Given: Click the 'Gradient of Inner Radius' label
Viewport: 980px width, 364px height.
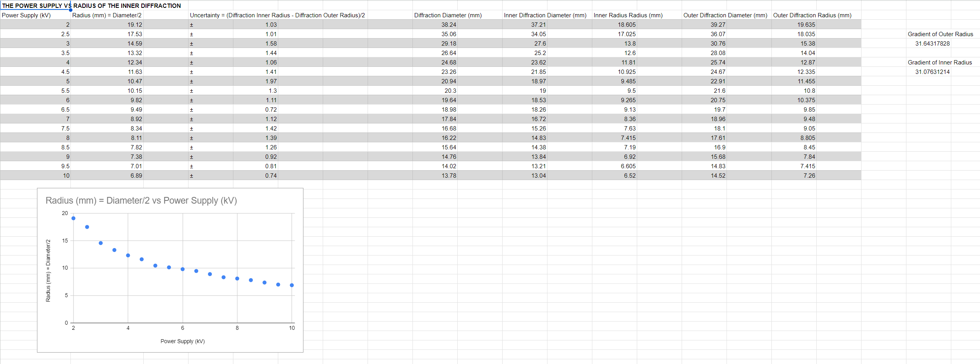Looking at the screenshot, I should 940,62.
